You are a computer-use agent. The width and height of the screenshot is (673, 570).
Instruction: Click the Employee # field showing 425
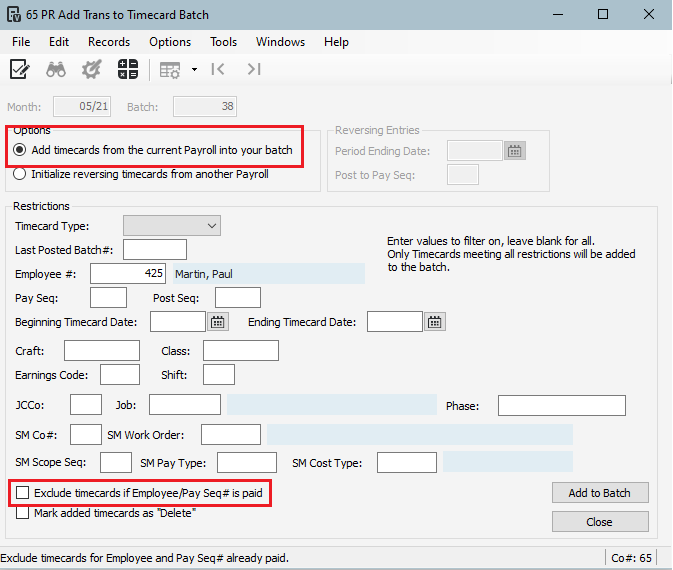128,273
